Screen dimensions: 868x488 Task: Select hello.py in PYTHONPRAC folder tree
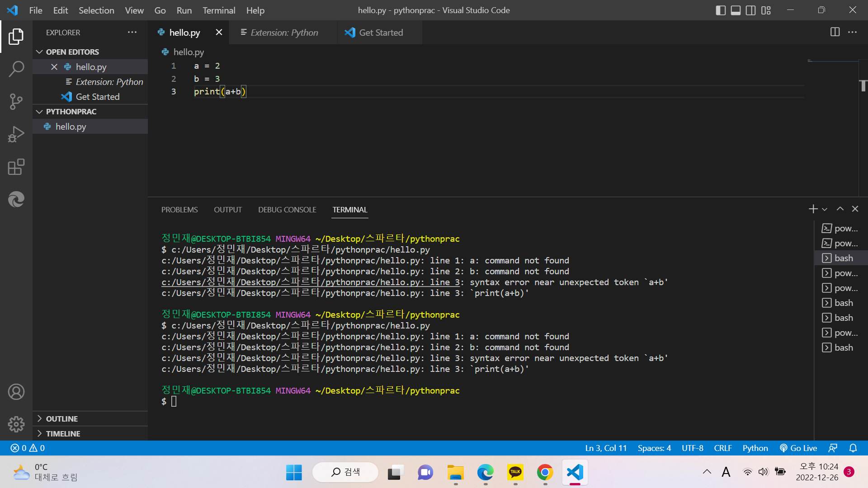point(90,127)
